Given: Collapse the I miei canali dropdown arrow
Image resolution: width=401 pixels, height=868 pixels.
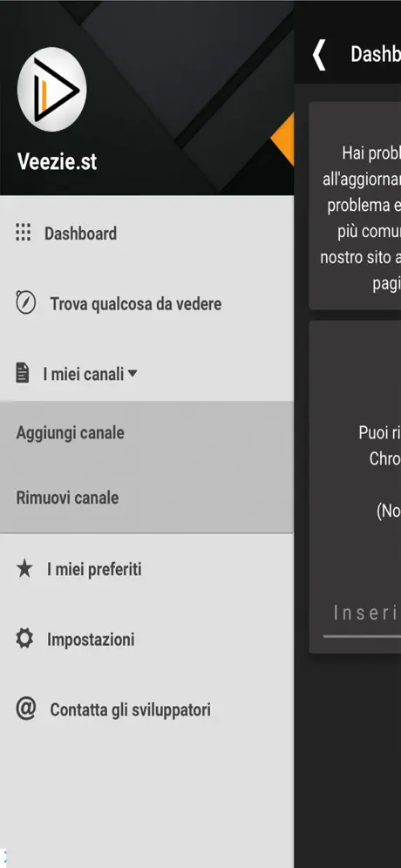Looking at the screenshot, I should [133, 374].
